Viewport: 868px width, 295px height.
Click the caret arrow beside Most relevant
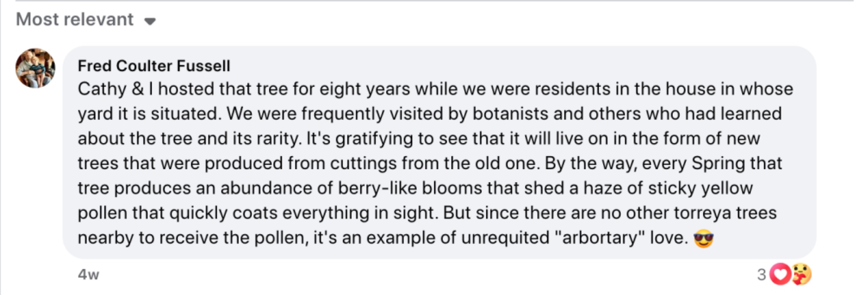[x=150, y=21]
